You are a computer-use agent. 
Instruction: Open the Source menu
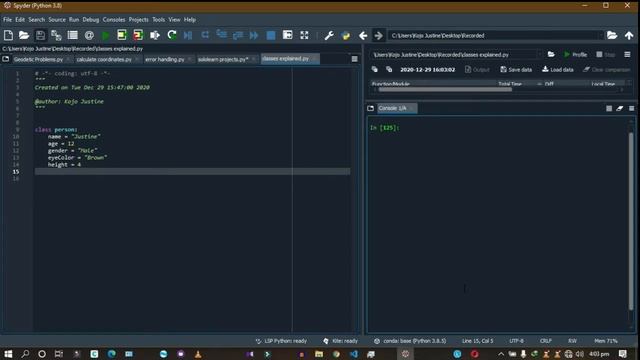click(57, 20)
